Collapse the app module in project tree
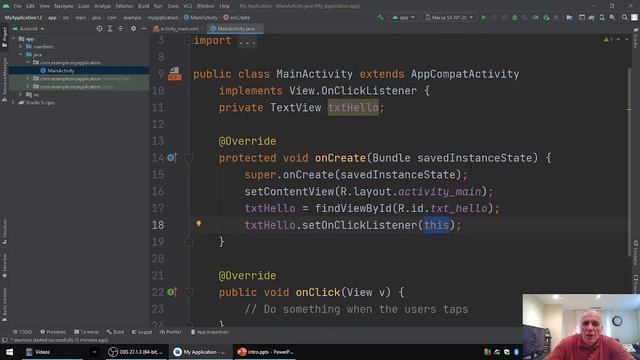Image resolution: width=640 pixels, height=360 pixels. tap(14, 39)
